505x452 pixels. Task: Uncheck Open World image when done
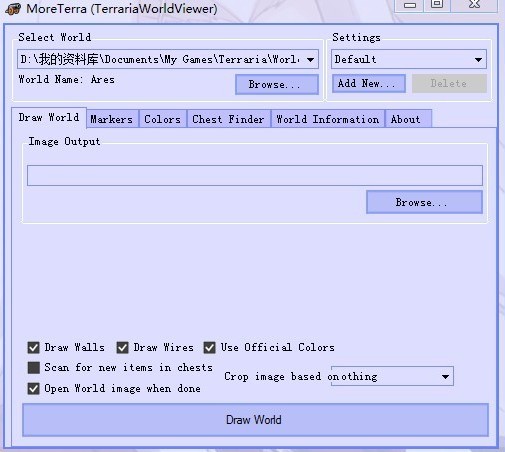33,389
